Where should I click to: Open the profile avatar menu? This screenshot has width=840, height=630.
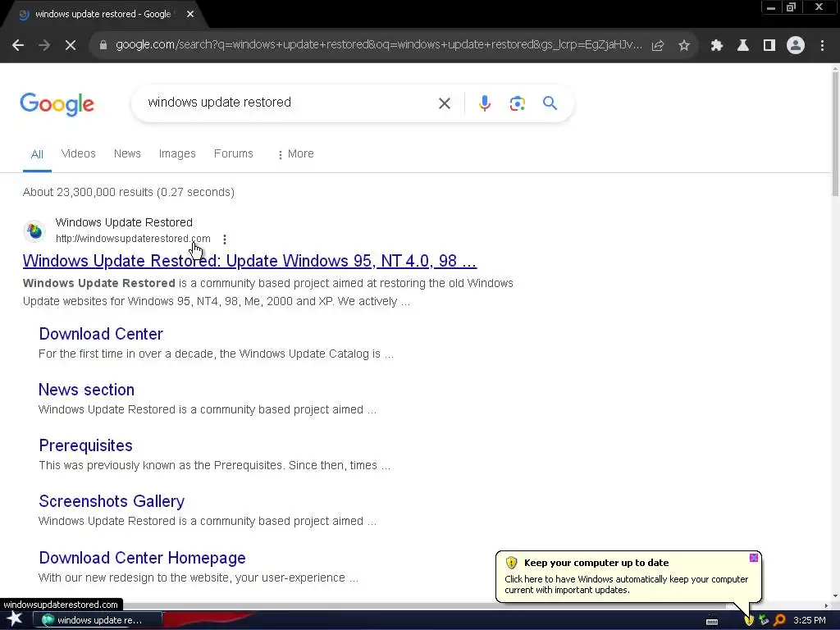point(796,46)
